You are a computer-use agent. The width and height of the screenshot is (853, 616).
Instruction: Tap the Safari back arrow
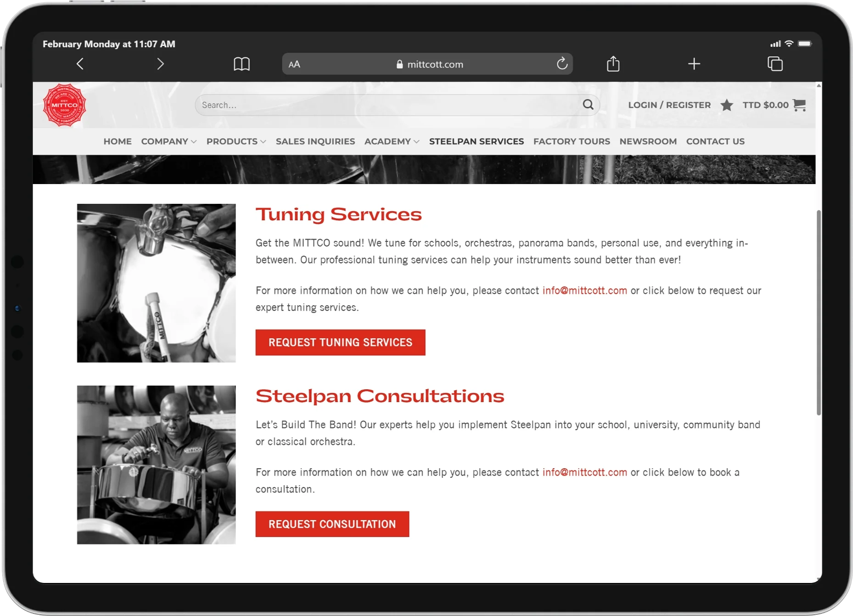pos(80,64)
